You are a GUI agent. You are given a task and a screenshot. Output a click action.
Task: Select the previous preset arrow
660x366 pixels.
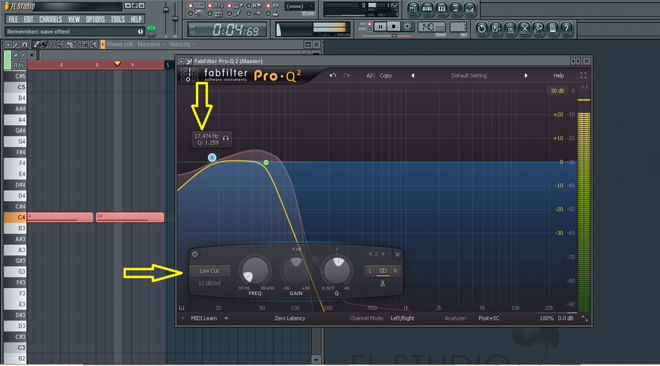click(x=412, y=76)
